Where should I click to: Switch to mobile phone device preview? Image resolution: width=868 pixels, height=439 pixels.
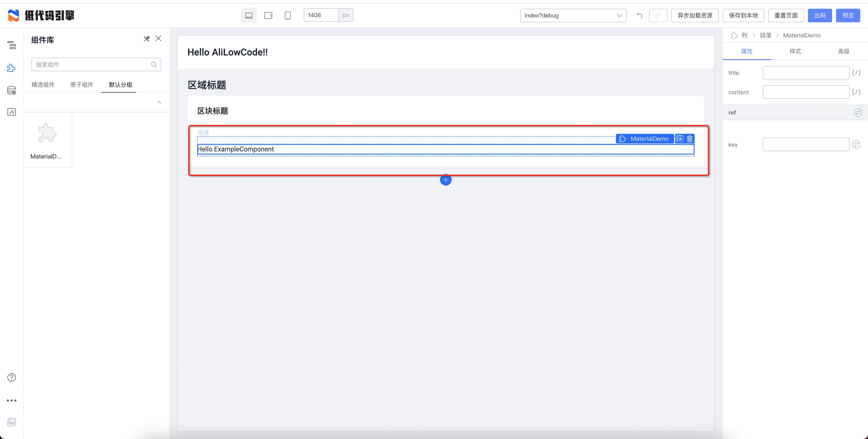click(287, 16)
